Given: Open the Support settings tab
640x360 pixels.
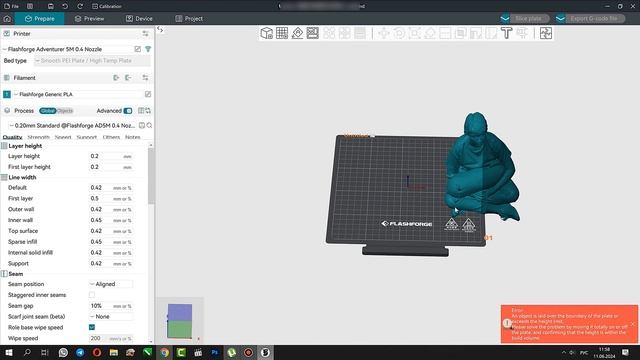Looking at the screenshot, I should (87, 137).
